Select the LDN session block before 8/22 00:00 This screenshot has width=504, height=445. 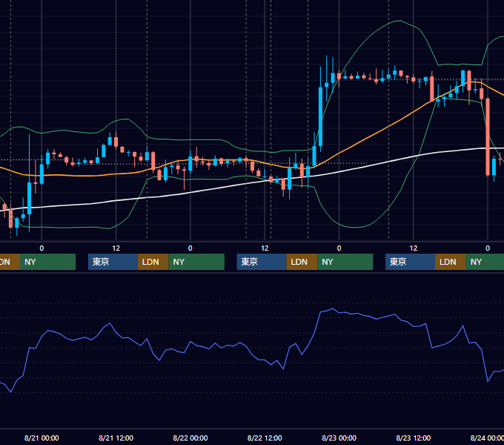click(153, 262)
